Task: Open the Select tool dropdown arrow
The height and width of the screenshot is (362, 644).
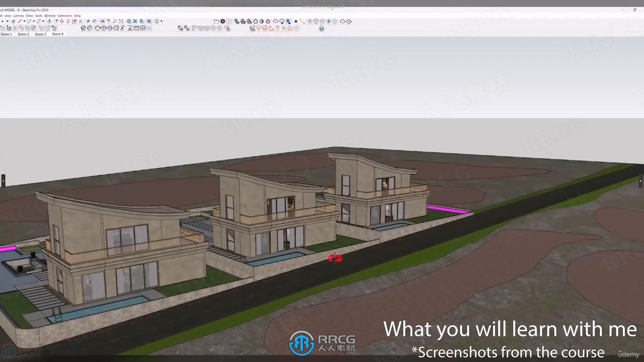Action: (x=7, y=21)
